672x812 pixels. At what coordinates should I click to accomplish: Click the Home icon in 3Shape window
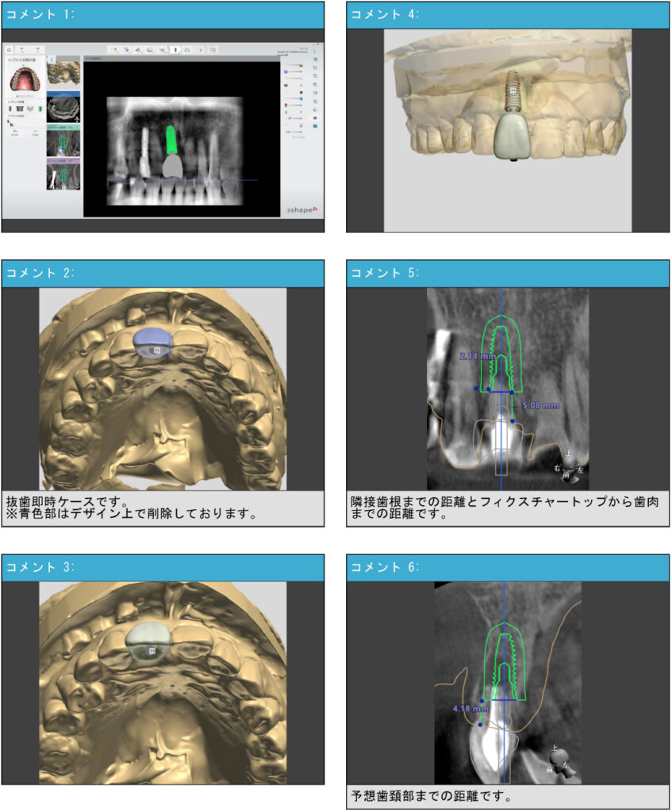click(x=10, y=48)
